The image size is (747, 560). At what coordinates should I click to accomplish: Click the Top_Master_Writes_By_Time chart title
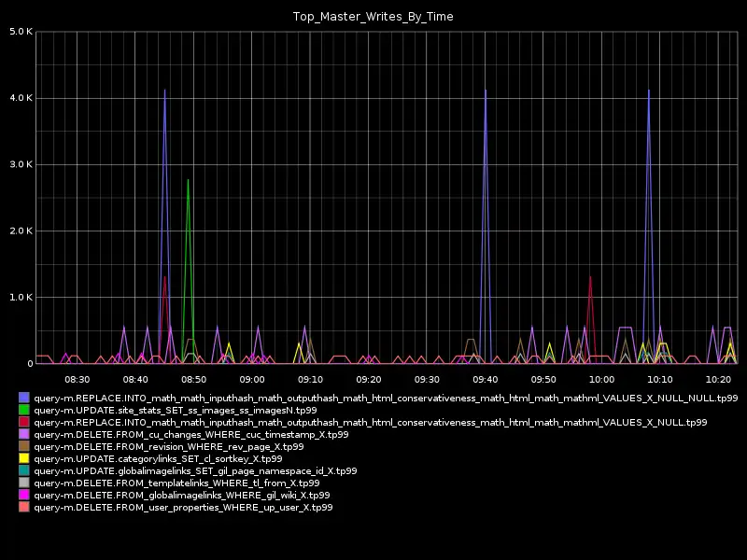373,17
